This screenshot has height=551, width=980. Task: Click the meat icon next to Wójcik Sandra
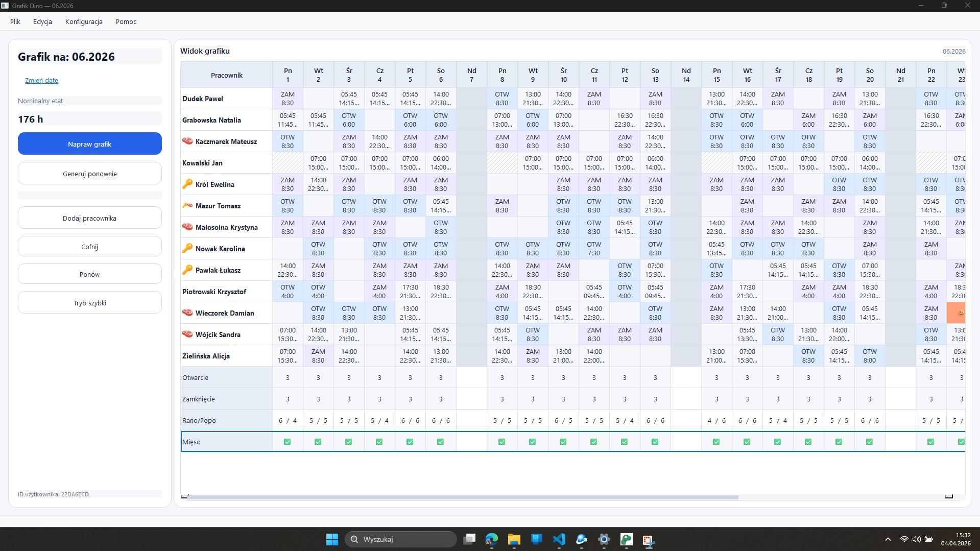187,334
